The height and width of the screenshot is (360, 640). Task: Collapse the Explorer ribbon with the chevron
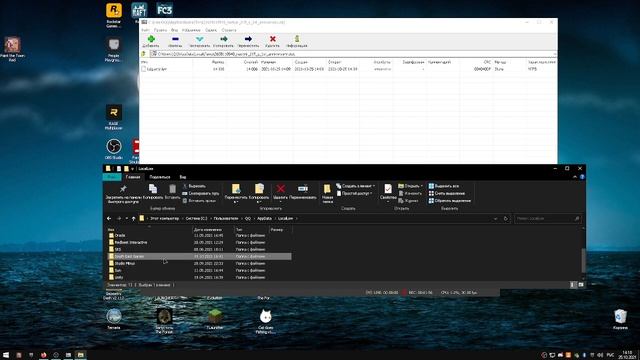tap(575, 177)
